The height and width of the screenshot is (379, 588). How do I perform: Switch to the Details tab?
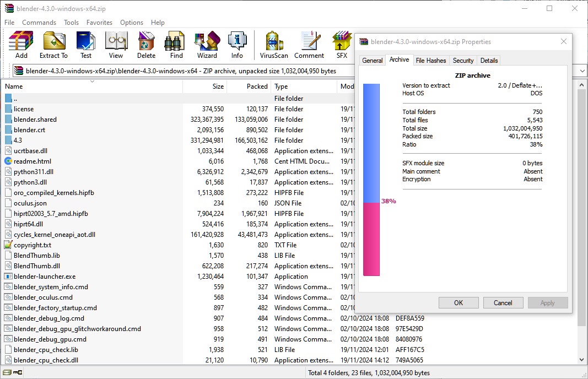pos(489,61)
